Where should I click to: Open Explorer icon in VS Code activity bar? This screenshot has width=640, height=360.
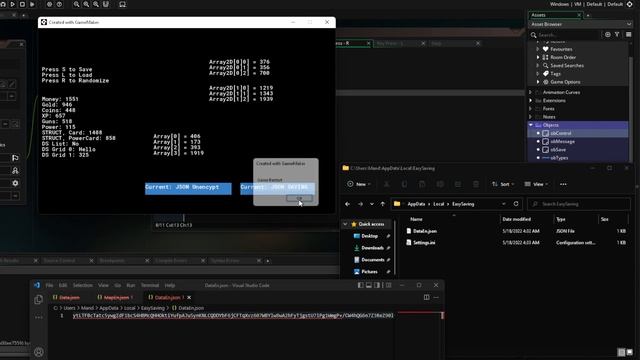tap(38, 300)
